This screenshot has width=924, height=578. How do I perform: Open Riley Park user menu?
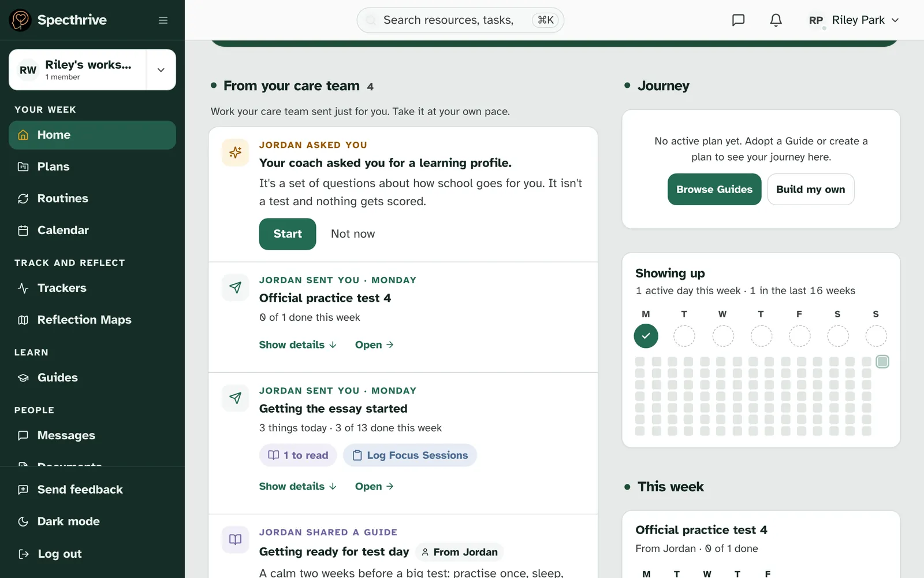tap(854, 20)
